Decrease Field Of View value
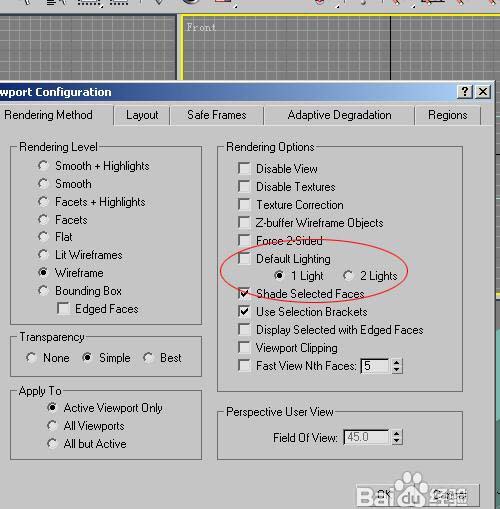The height and width of the screenshot is (509, 500). click(396, 441)
